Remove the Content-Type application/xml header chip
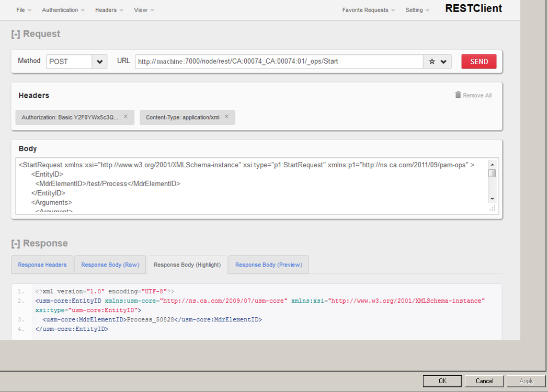The height and width of the screenshot is (392, 548). click(227, 117)
